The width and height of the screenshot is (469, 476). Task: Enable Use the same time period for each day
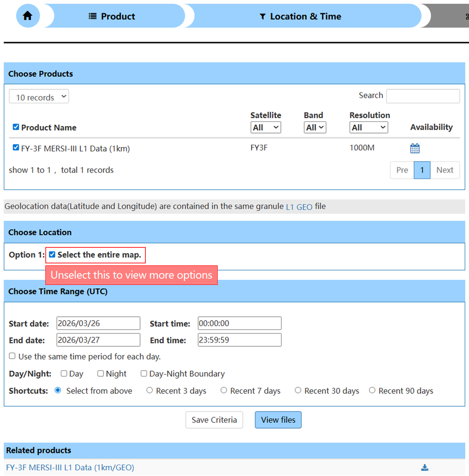tap(12, 356)
